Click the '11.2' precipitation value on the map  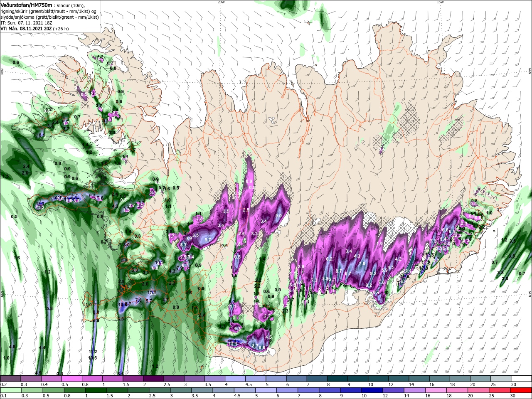(x=93, y=352)
